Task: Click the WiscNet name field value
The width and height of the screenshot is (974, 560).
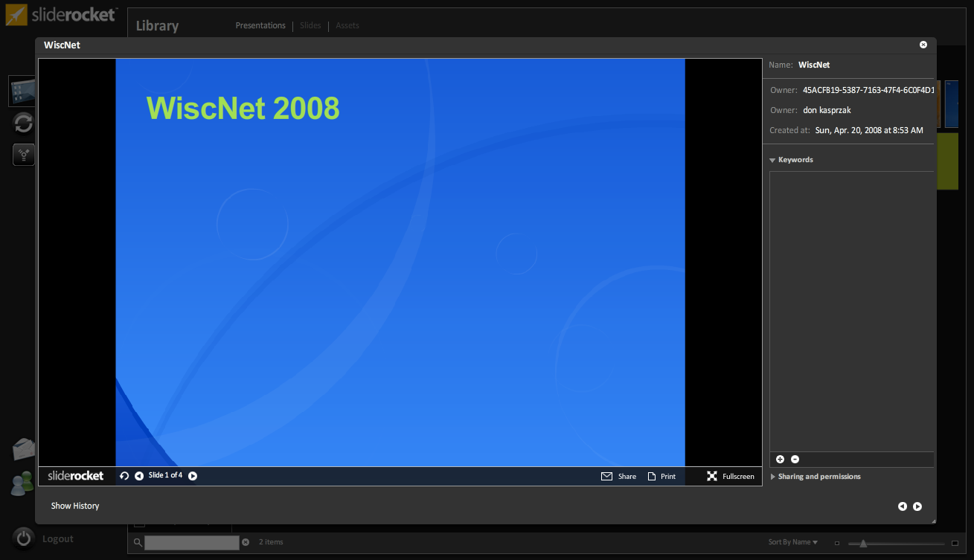Action: (x=814, y=65)
